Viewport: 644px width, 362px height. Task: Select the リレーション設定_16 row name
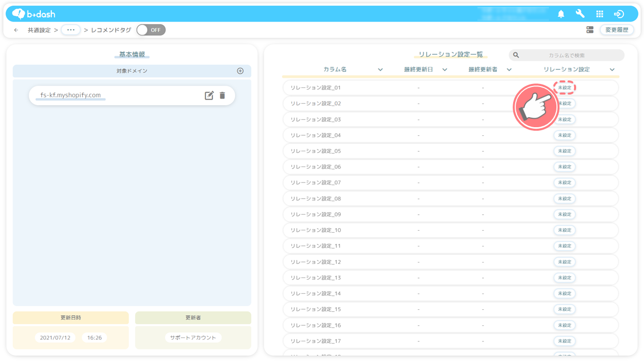click(315, 325)
